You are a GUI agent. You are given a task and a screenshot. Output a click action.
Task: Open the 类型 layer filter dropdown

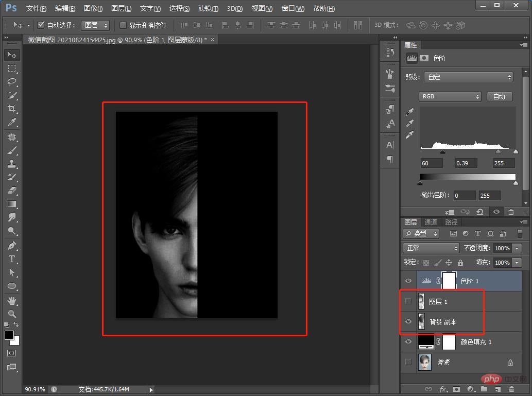click(421, 233)
